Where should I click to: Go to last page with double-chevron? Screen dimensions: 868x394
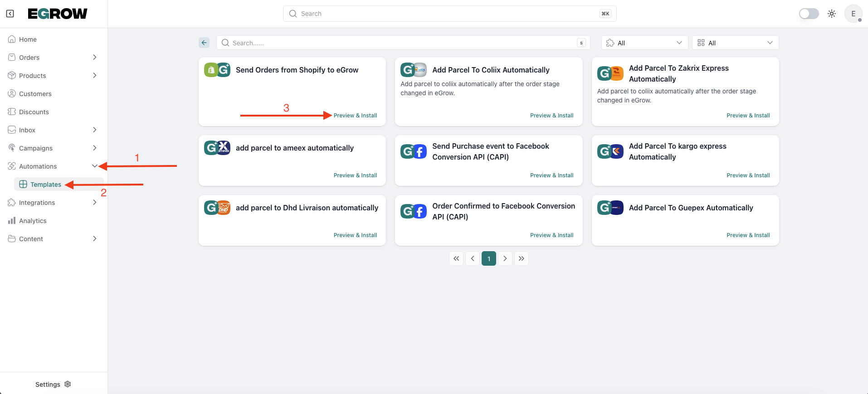[x=522, y=258]
